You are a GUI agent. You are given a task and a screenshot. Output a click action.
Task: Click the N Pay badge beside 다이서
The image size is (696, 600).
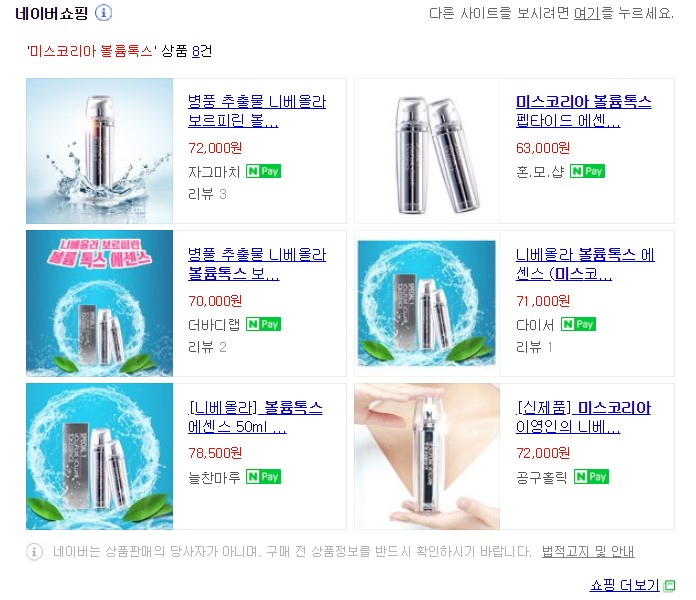578,324
